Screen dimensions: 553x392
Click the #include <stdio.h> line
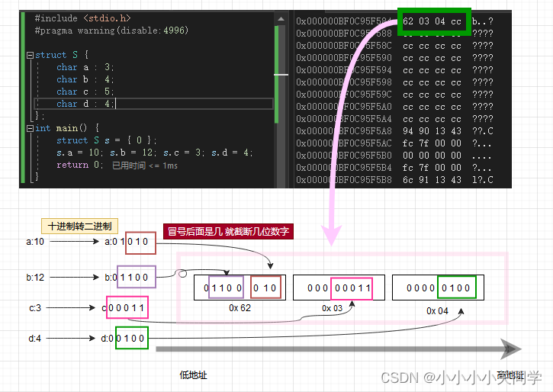pyautogui.click(x=83, y=18)
